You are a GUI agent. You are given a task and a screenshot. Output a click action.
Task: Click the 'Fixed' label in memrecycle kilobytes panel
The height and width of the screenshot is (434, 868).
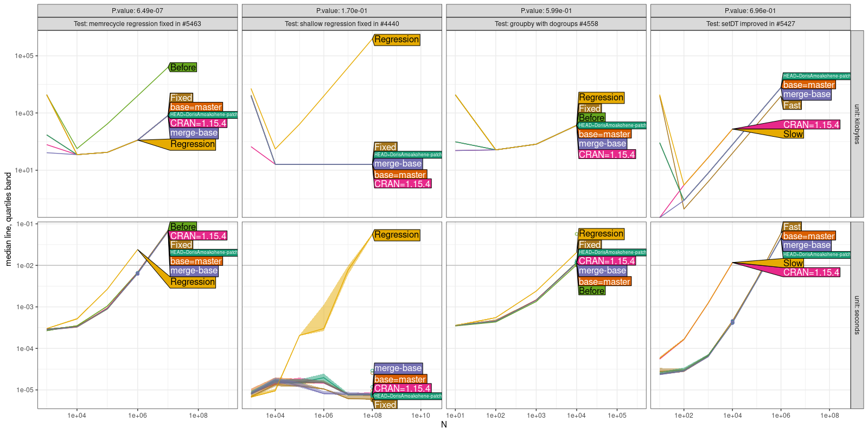point(181,98)
